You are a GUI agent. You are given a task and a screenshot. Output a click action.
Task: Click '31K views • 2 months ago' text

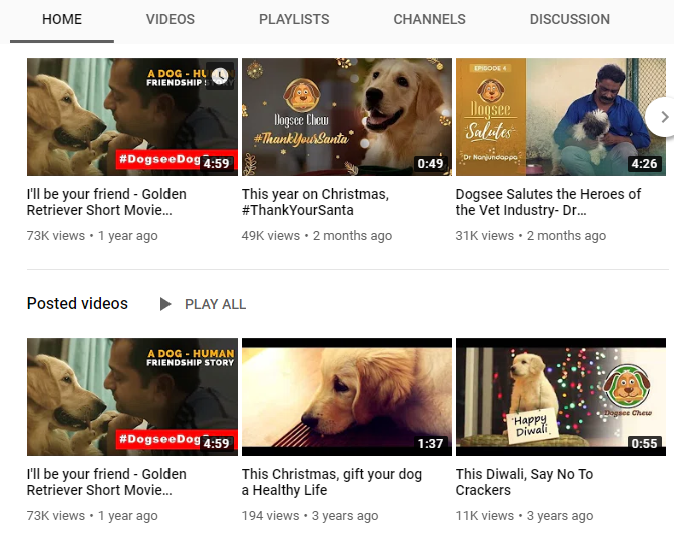tap(531, 236)
